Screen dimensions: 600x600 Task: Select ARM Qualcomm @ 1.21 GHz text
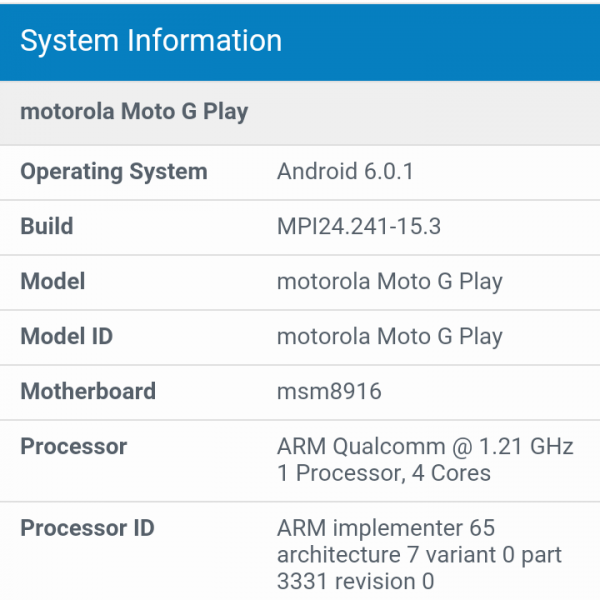425,446
